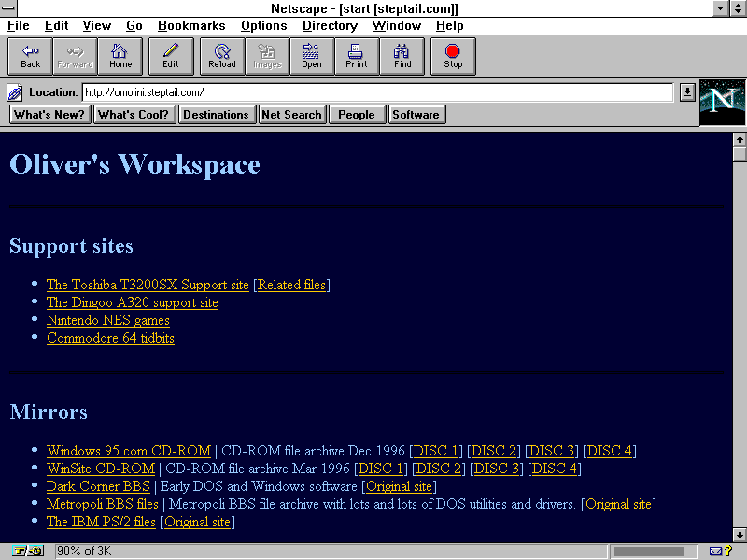Hit the red Stop button
The height and width of the screenshot is (560, 747).
(x=453, y=56)
